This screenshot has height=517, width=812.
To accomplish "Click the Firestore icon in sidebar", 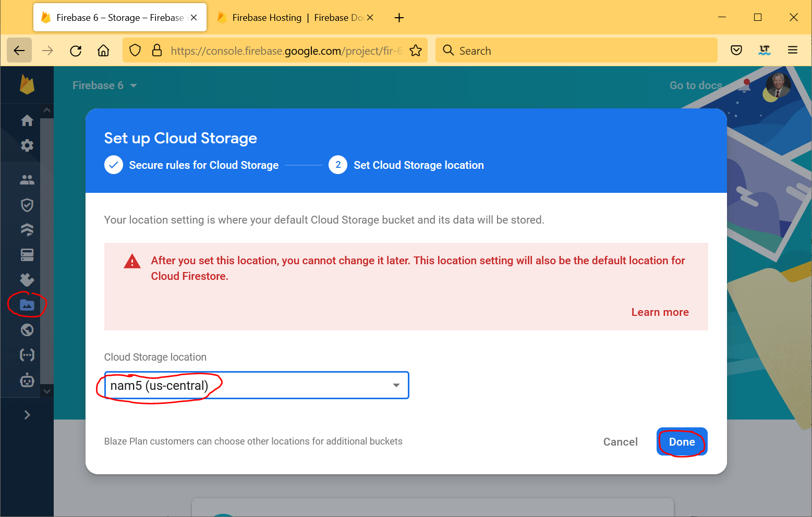I will click(x=27, y=230).
